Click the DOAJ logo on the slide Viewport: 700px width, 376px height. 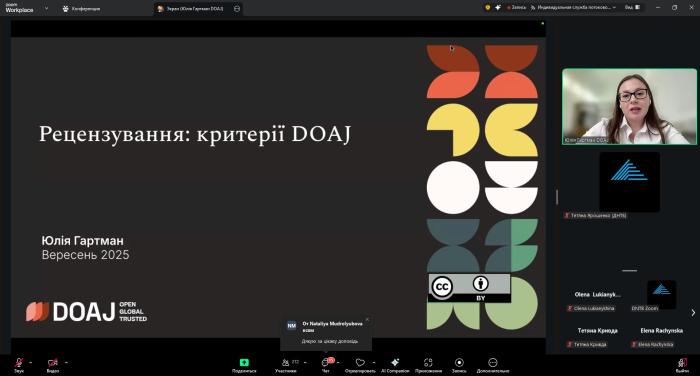click(x=86, y=311)
